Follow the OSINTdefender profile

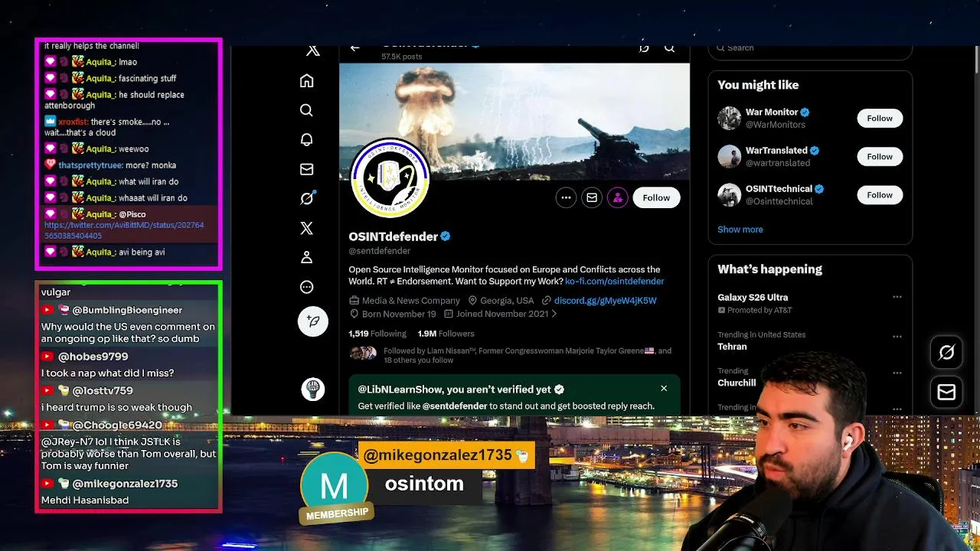[656, 197]
